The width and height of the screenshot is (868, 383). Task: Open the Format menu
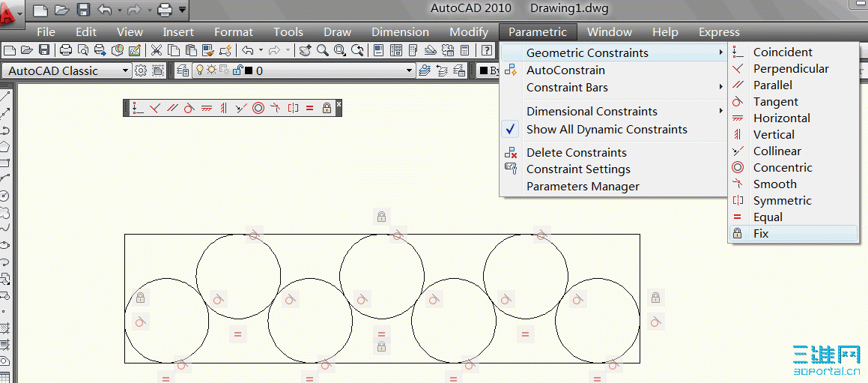click(x=234, y=32)
